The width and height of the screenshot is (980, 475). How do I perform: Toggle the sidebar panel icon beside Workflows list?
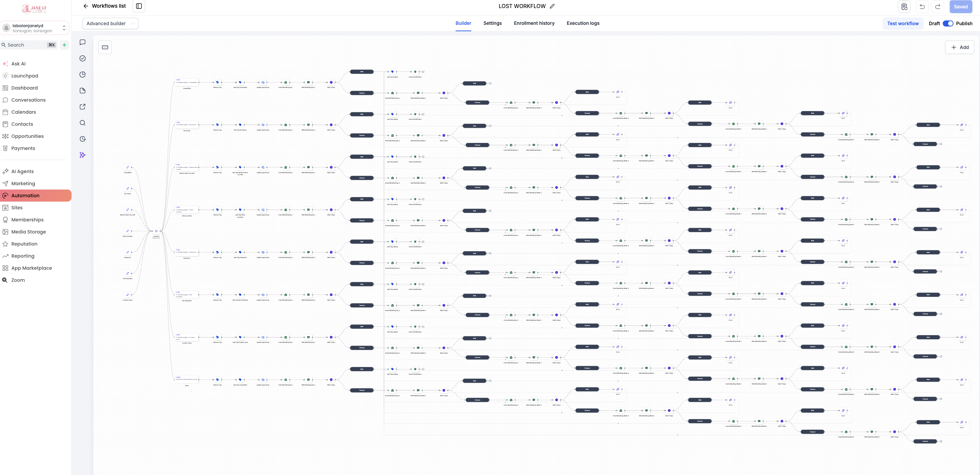(139, 6)
